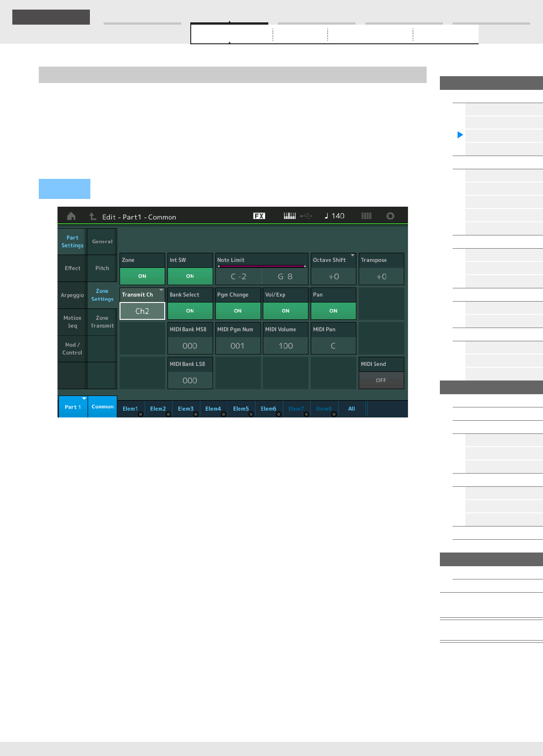Tap the USB connection icon
Image resolution: width=543 pixels, height=756 pixels.
[x=306, y=216]
